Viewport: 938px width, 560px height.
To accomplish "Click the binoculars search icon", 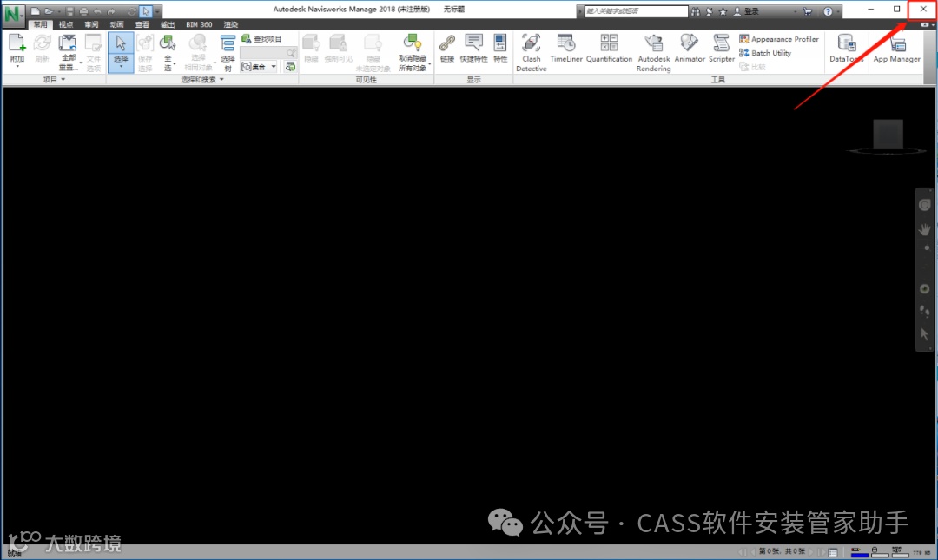I will 695,11.
